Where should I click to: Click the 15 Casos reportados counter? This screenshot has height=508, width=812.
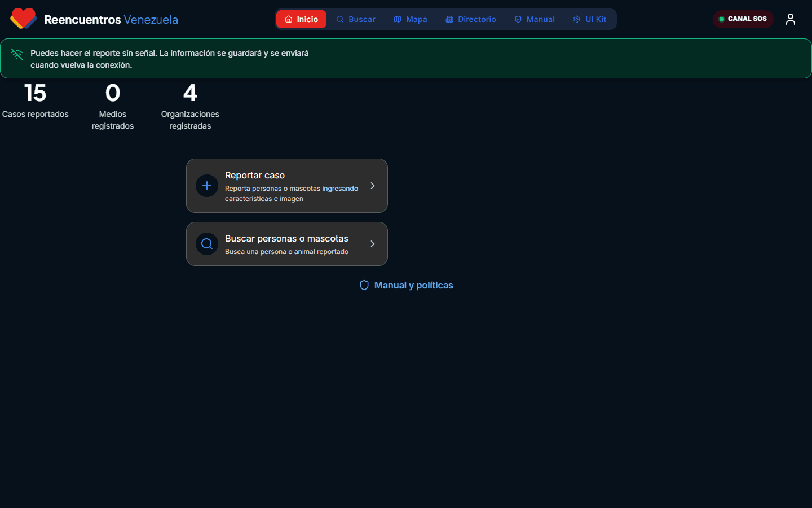(36, 101)
